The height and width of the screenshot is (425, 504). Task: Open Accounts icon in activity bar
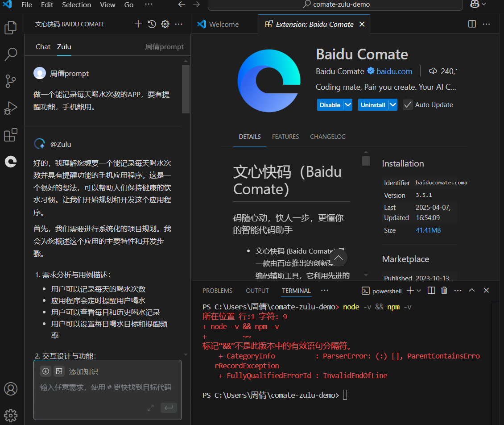(x=11, y=389)
